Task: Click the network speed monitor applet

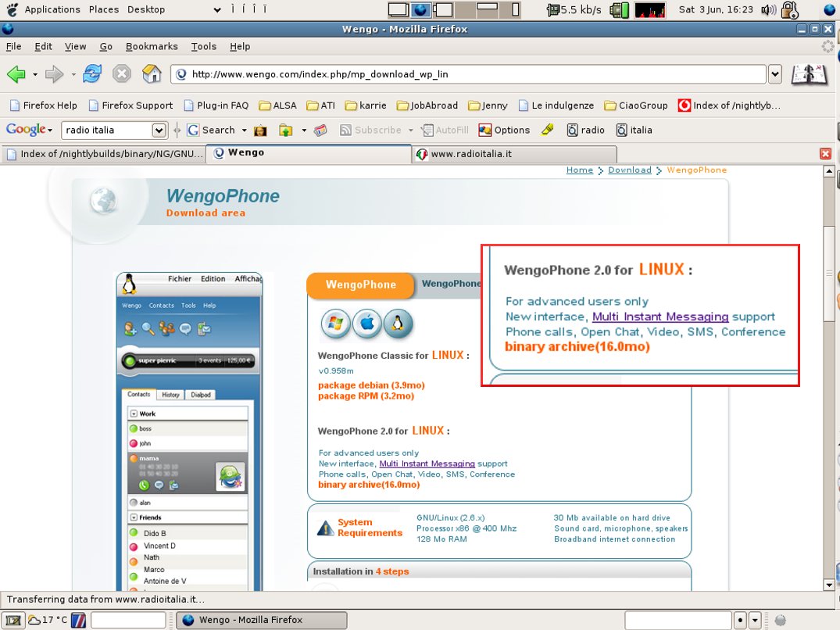Action: coord(574,9)
